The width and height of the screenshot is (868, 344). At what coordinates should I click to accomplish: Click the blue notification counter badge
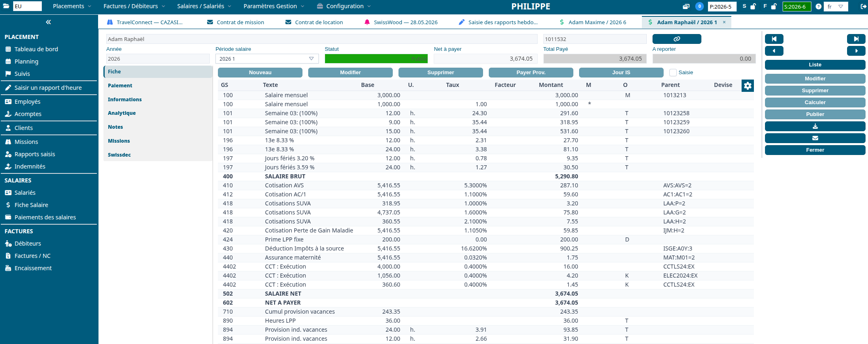click(x=699, y=6)
